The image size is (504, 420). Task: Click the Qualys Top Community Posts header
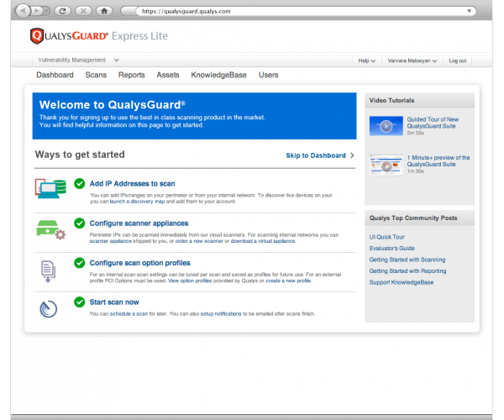(x=419, y=218)
